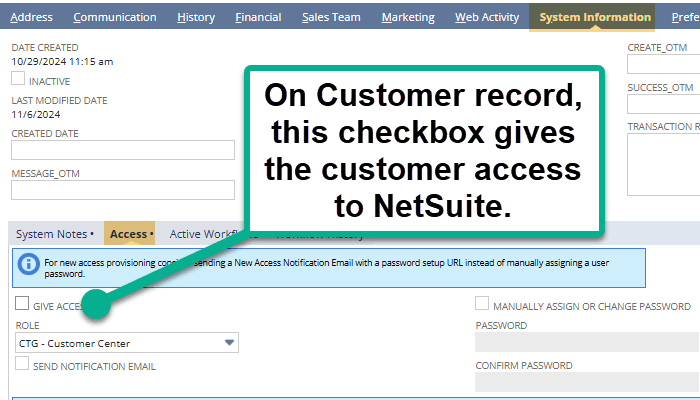
Task: Click the date created value 10/29/2024 11:15 am
Action: coord(62,62)
